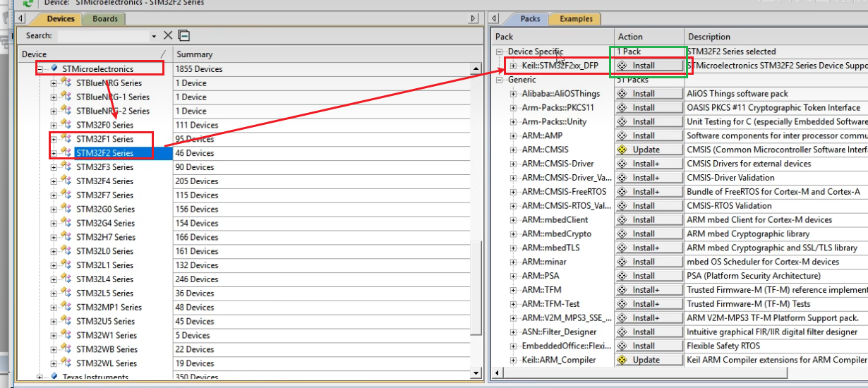The height and width of the screenshot is (388, 868).
Task: Click the right arrow after the Boards tab
Action: coord(473,18)
